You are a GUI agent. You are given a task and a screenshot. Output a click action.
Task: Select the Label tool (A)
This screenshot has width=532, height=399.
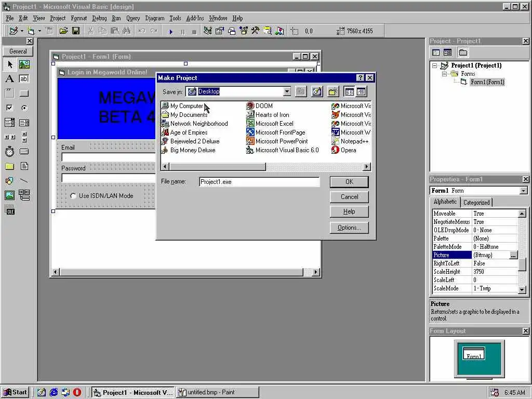click(x=10, y=79)
